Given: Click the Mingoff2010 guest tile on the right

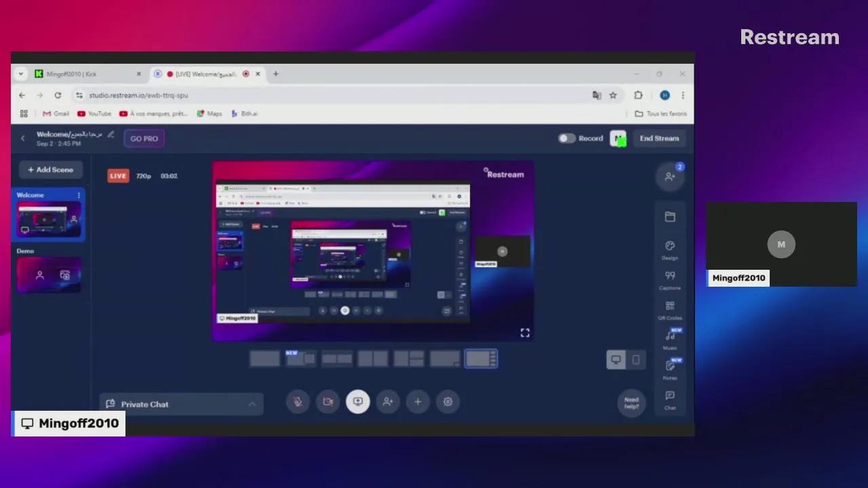Looking at the screenshot, I should pos(781,244).
